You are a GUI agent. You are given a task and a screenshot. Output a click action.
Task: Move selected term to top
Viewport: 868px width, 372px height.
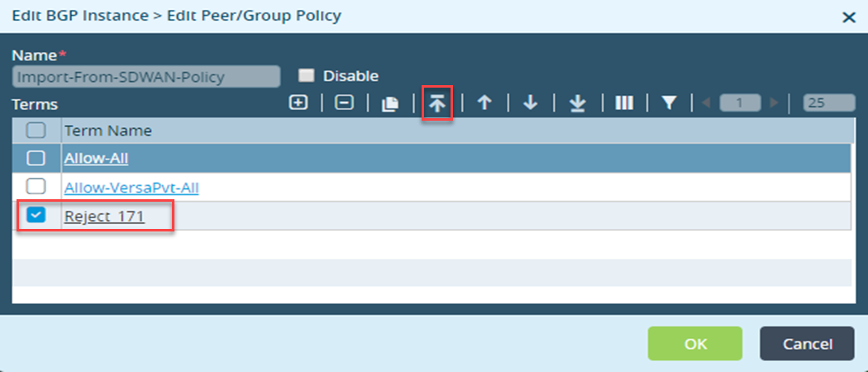[x=437, y=103]
